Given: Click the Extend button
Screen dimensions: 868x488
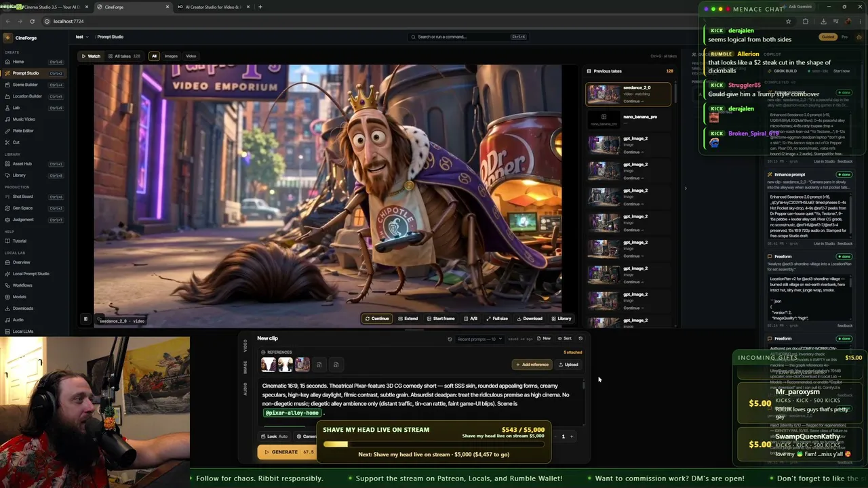Looking at the screenshot, I should [x=408, y=319].
